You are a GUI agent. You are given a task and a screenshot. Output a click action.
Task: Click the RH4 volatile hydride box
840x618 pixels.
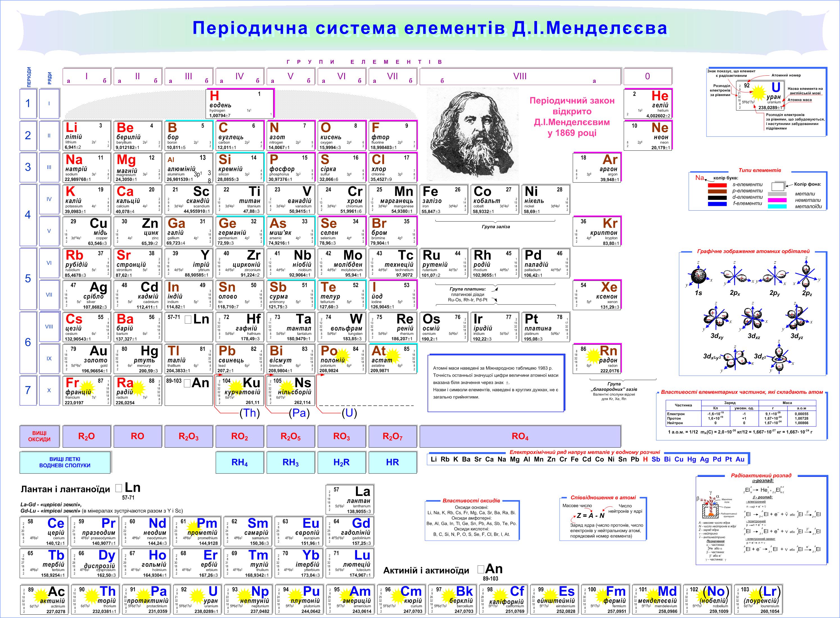click(239, 463)
